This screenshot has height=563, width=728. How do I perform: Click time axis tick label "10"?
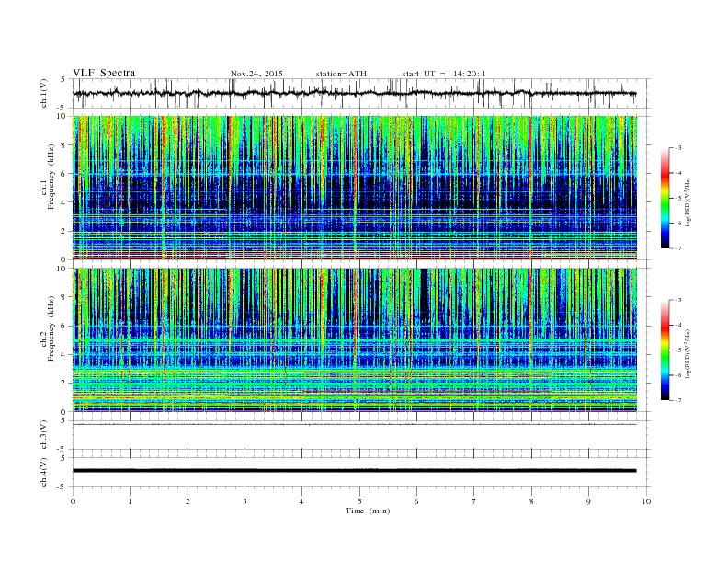click(x=646, y=501)
